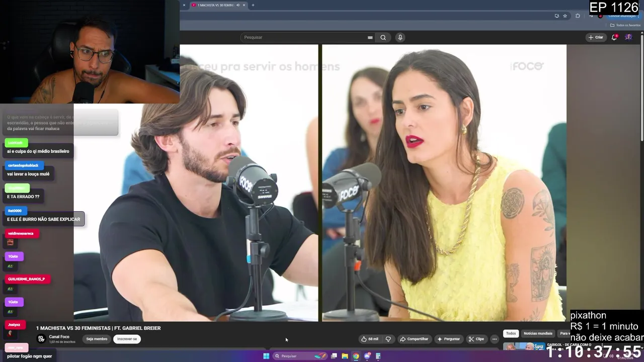This screenshot has height=362, width=644.
Task: Open the browser extensions puzzle icon
Action: pos(578,16)
